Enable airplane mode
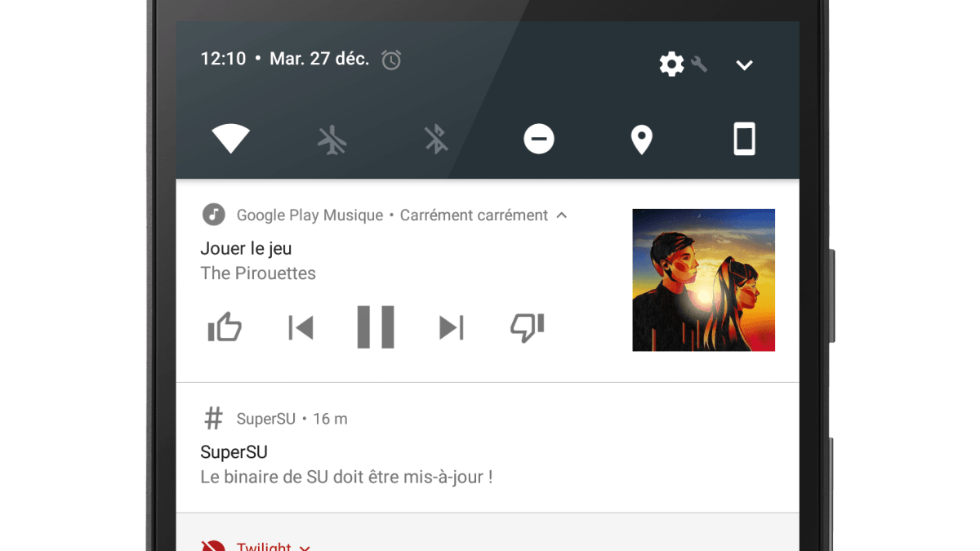This screenshot has height=551, width=980. (332, 140)
